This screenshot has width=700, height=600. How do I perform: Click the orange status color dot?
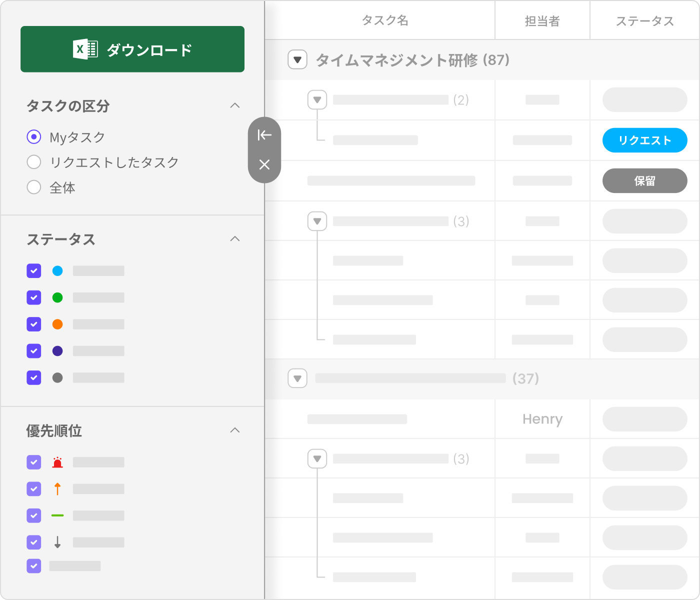click(57, 324)
